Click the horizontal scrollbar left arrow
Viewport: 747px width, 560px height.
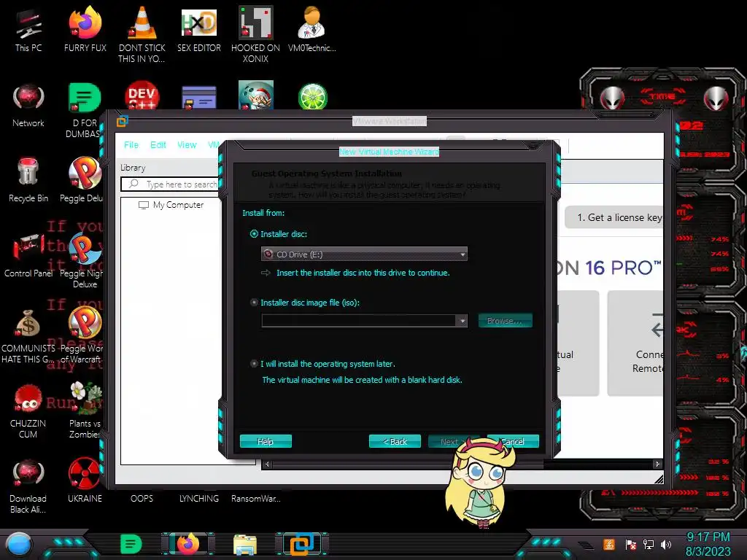[267, 464]
